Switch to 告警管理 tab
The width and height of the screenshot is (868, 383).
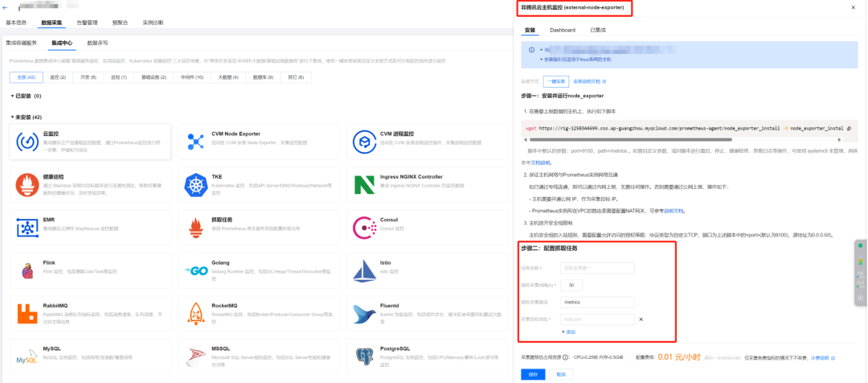(87, 23)
